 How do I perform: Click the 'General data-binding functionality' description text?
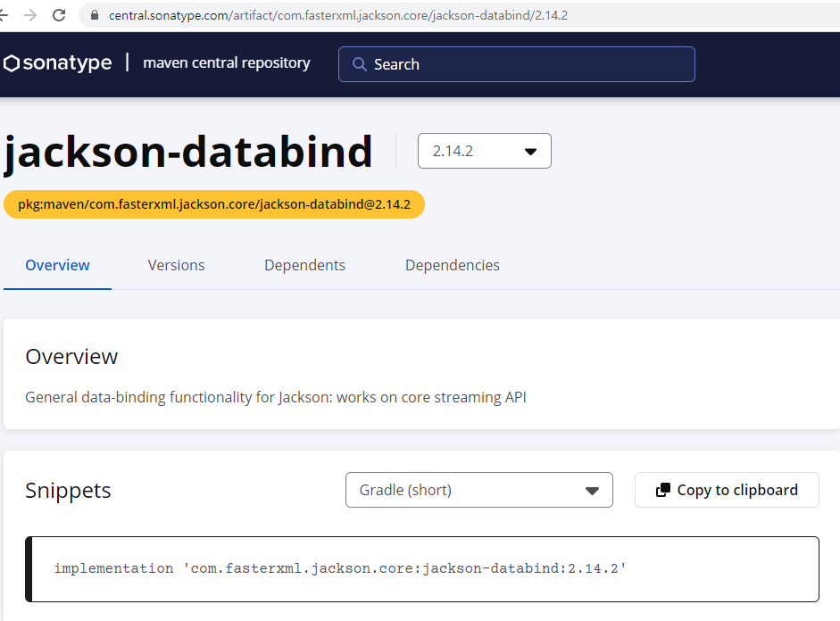pyautogui.click(x=276, y=397)
